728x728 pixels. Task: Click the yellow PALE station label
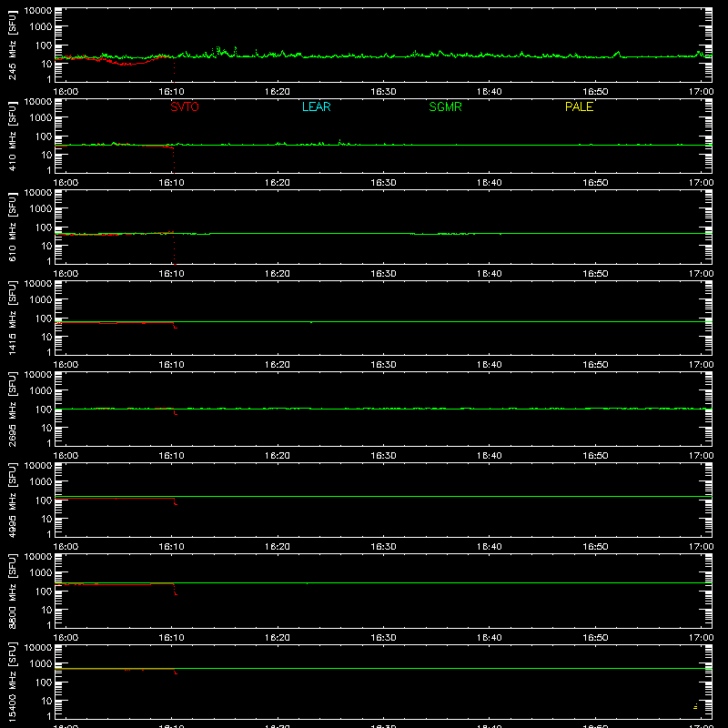[x=579, y=106]
